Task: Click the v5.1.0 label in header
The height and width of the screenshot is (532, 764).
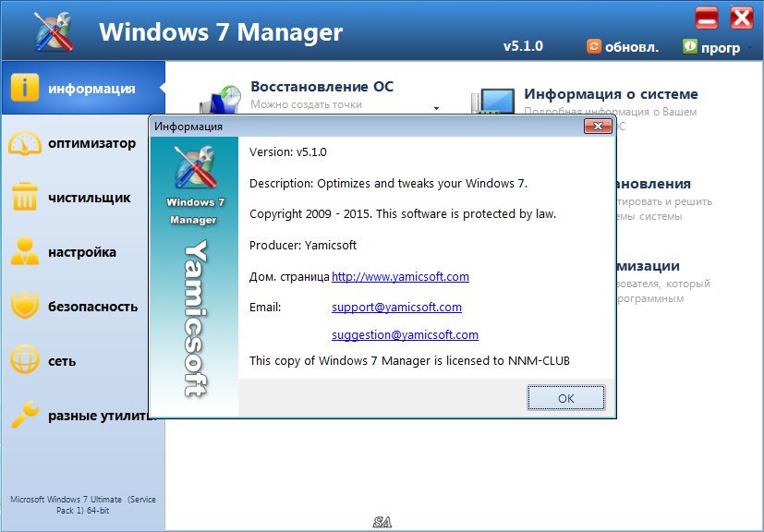Action: pos(523,46)
